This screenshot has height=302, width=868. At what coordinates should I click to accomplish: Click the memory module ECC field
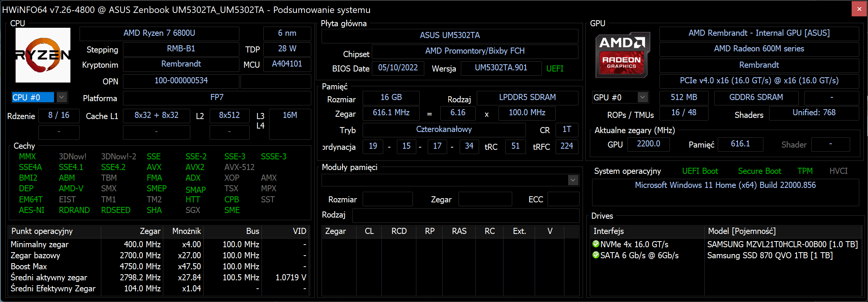coord(563,199)
